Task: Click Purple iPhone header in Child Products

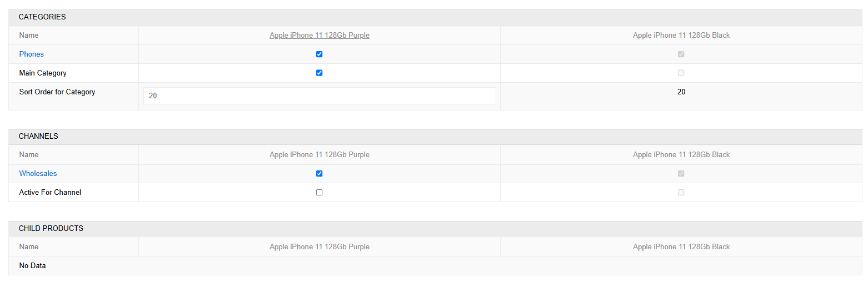Action: [x=320, y=247]
